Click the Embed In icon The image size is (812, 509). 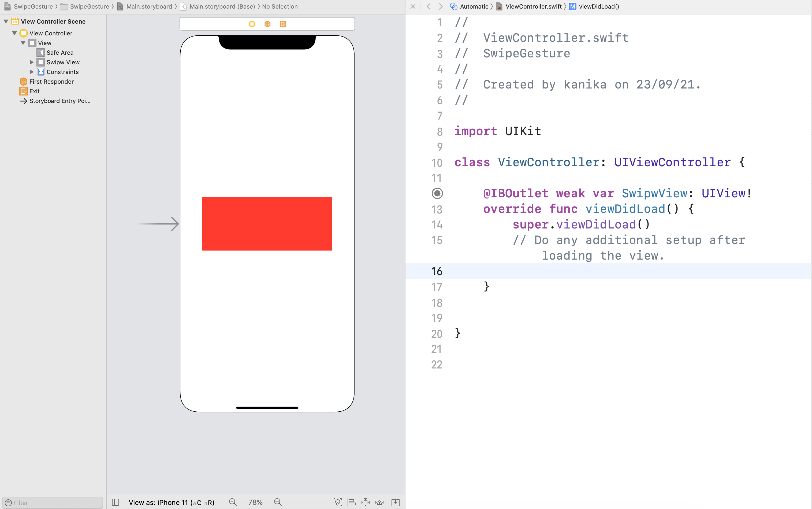[x=395, y=502]
